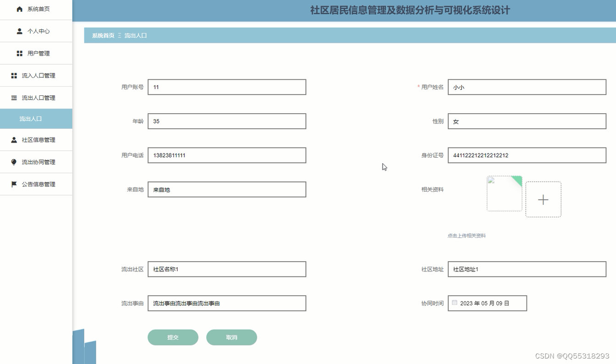Click the 年龄 input containing 35
The image size is (616, 364).
(227, 121)
